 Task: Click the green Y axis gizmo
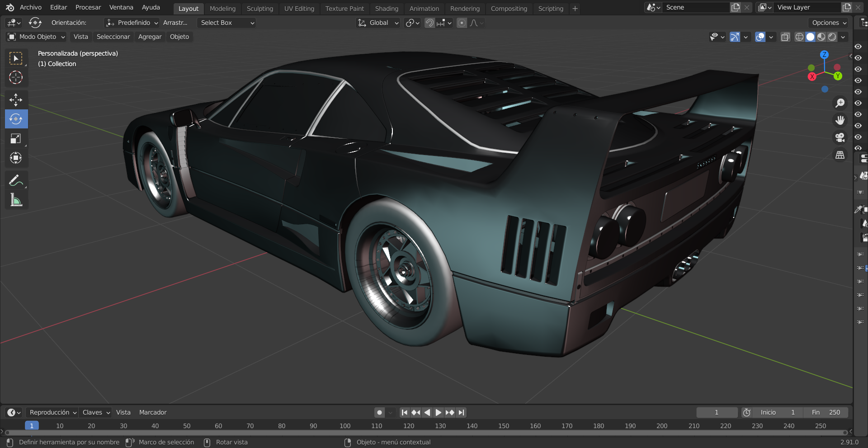[838, 76]
